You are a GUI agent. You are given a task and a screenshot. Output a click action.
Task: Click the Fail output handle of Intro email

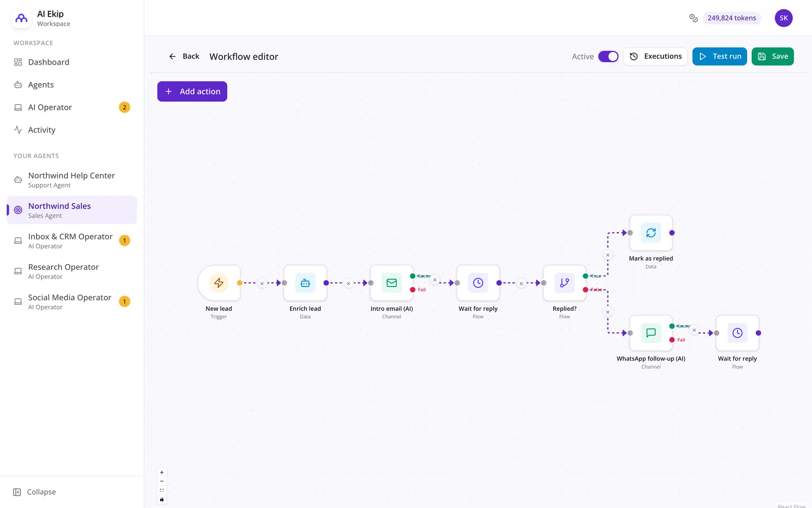click(413, 290)
